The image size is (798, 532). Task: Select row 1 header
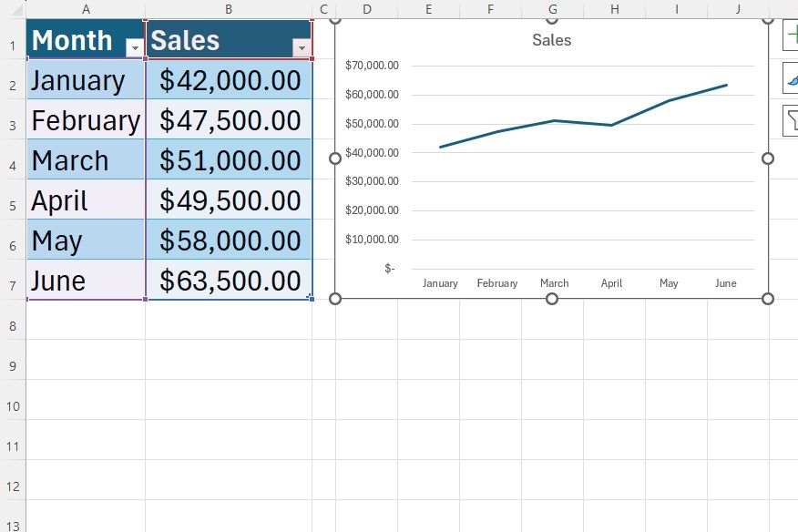coord(13,39)
